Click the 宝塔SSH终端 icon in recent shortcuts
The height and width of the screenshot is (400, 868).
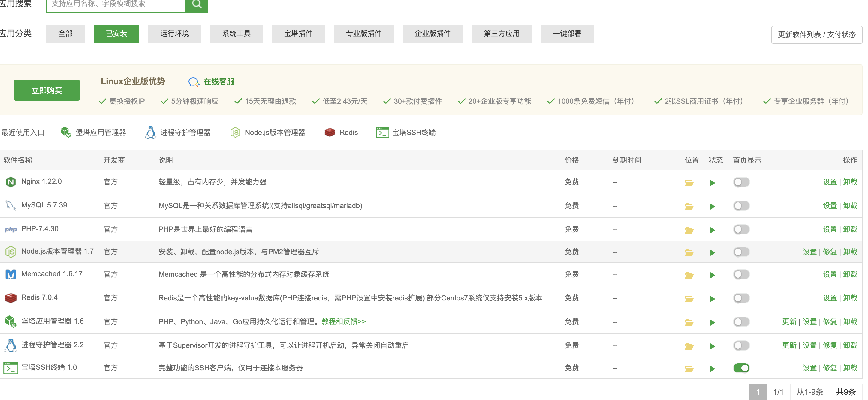click(x=382, y=132)
